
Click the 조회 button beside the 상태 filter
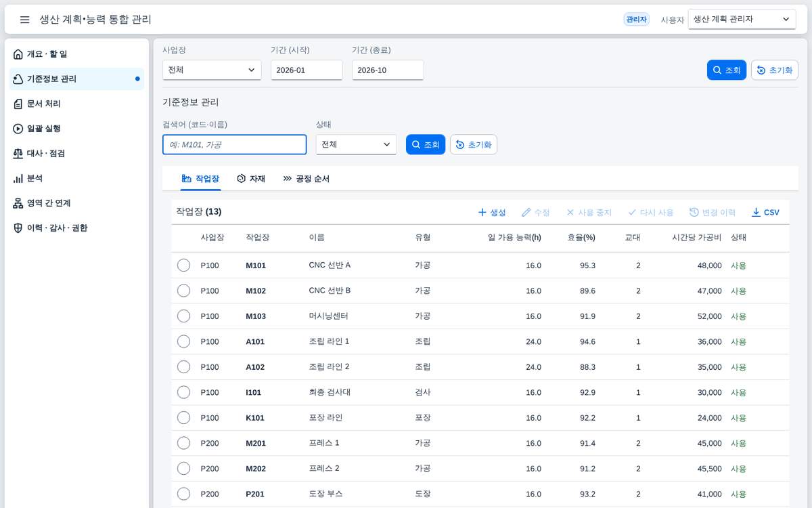point(426,145)
